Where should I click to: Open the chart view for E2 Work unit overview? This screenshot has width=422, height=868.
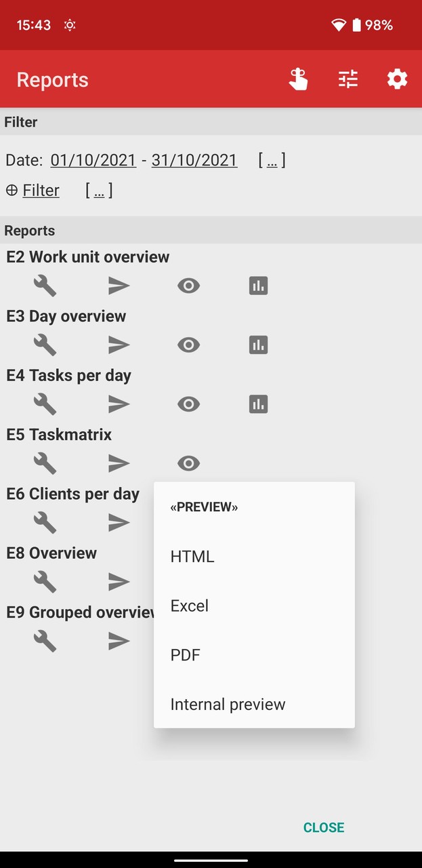coord(258,285)
